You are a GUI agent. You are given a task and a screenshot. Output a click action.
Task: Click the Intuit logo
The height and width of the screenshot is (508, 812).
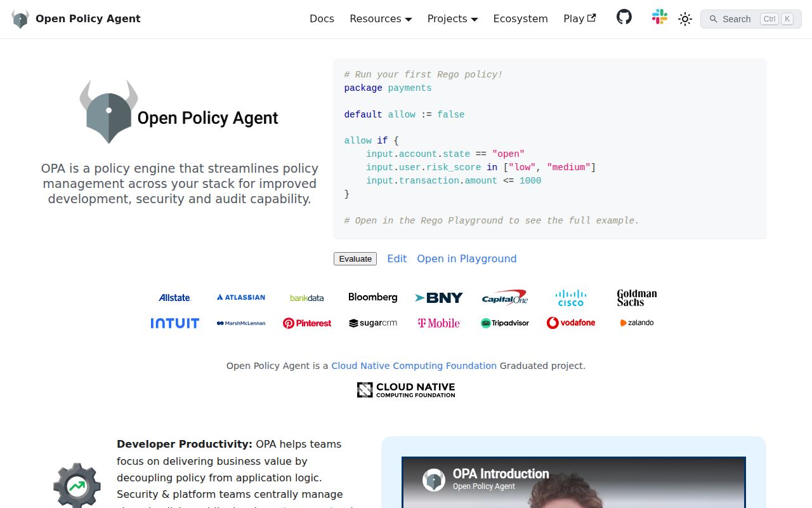[x=174, y=323]
